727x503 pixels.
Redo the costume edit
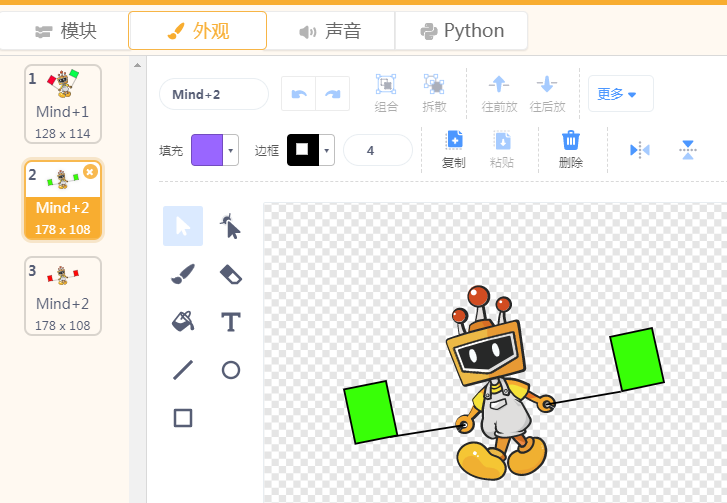point(332,94)
